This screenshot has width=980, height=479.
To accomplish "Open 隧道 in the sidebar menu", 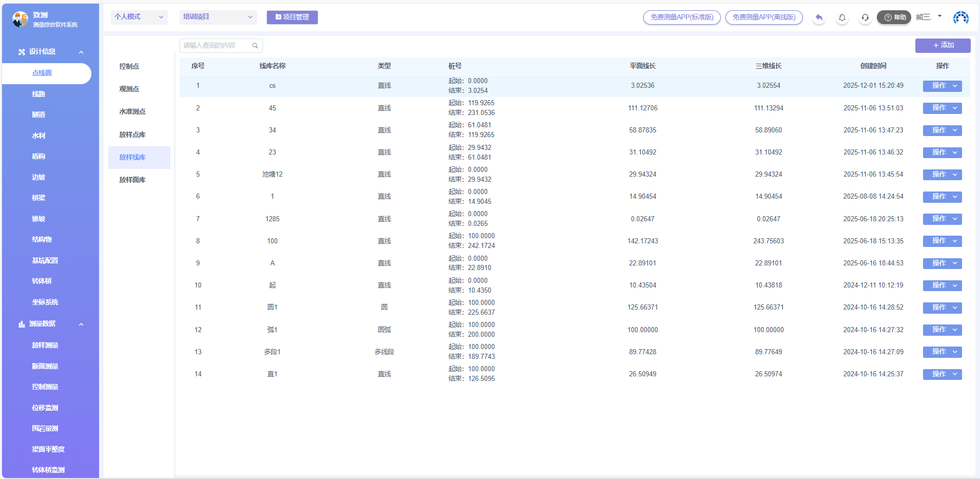I will (x=39, y=114).
